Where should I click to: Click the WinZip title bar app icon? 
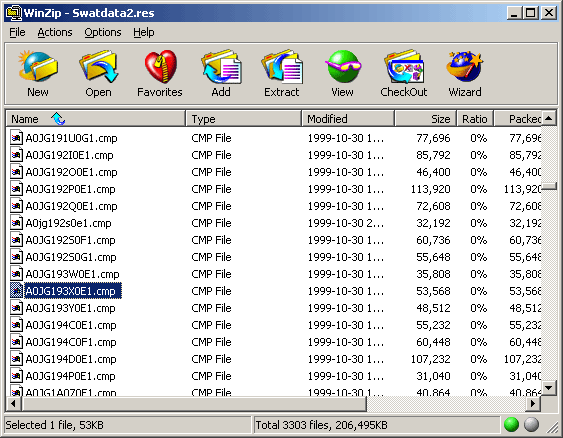(14, 13)
